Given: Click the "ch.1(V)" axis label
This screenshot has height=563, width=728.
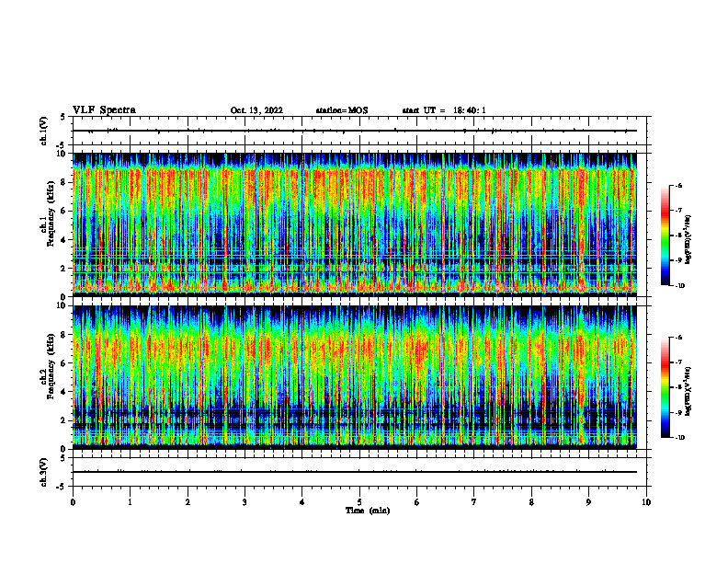Looking at the screenshot, I should pos(44,131).
